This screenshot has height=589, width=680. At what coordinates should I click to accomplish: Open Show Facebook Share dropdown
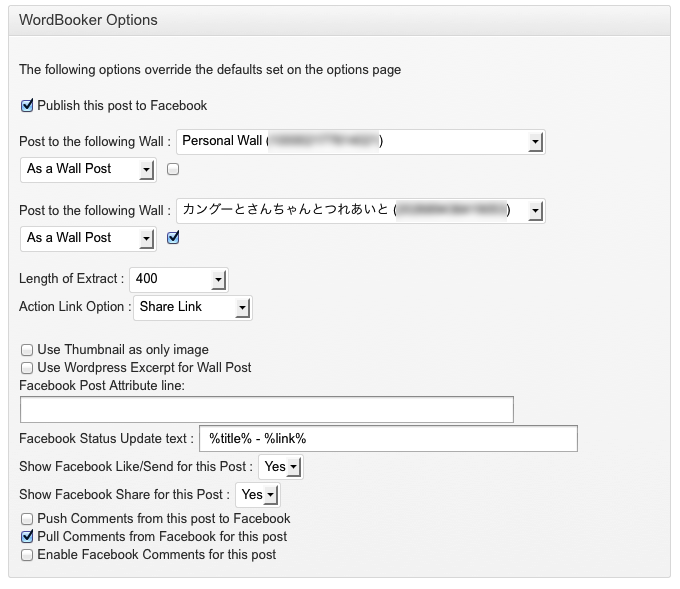pyautogui.click(x=257, y=495)
